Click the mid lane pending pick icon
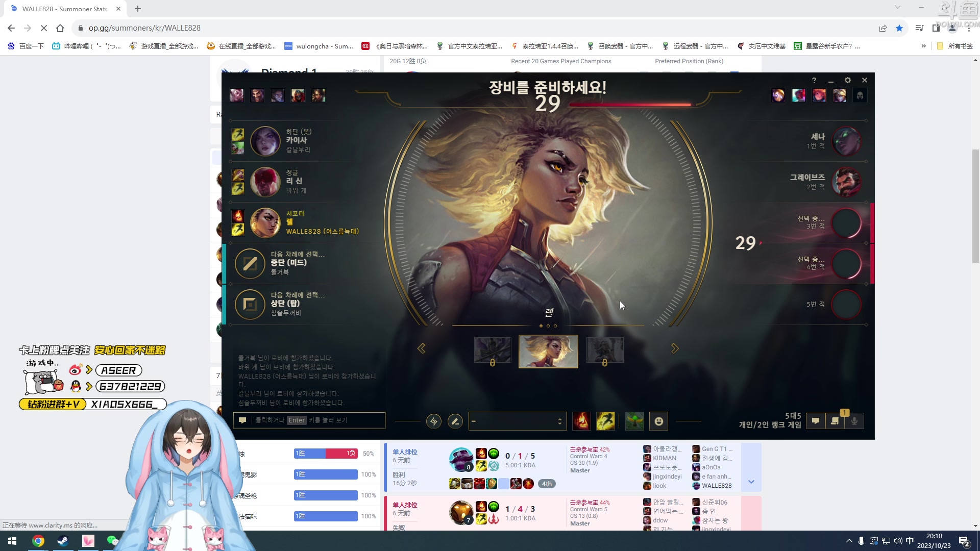The image size is (980, 551). click(x=250, y=264)
